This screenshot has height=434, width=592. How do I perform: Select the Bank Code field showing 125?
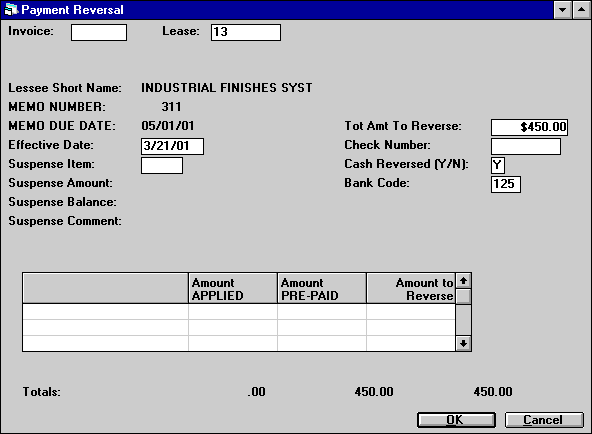click(506, 184)
